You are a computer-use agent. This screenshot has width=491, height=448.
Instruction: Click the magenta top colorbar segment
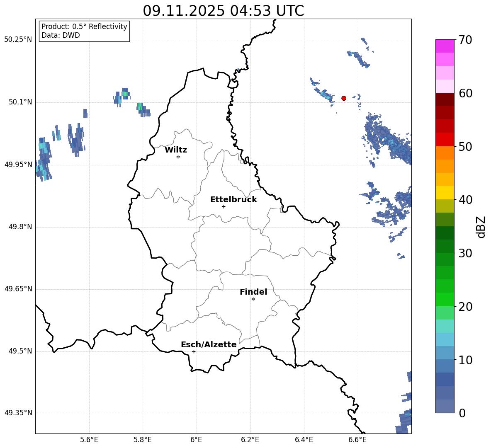pyautogui.click(x=445, y=46)
